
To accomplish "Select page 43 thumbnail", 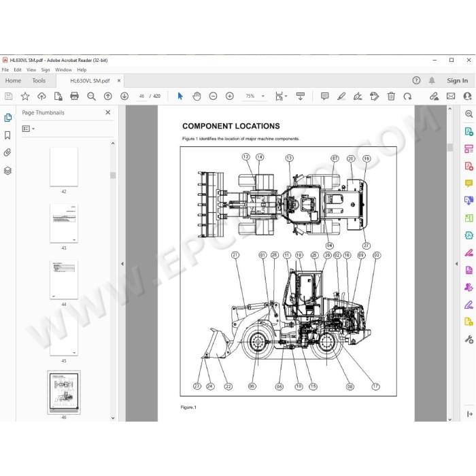I will [64, 223].
